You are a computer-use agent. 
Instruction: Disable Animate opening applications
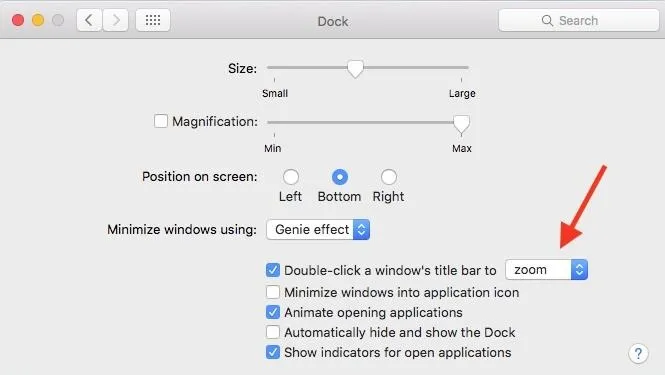[x=273, y=312]
